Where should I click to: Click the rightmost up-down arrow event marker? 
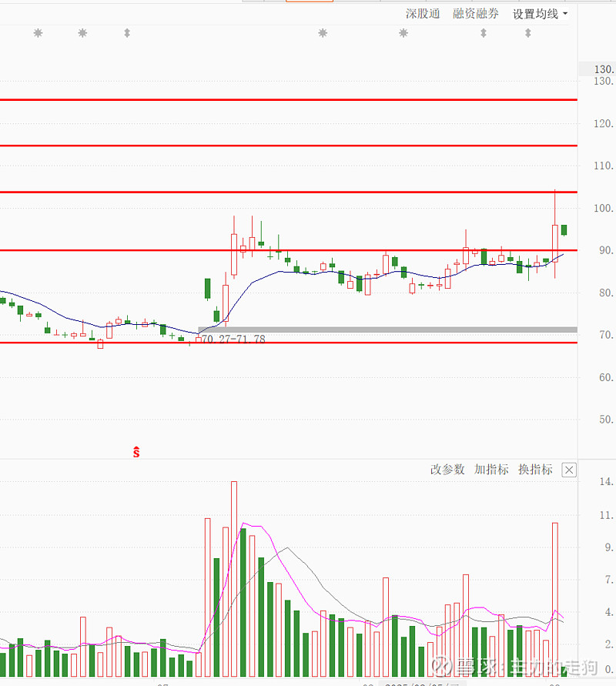tap(528, 33)
